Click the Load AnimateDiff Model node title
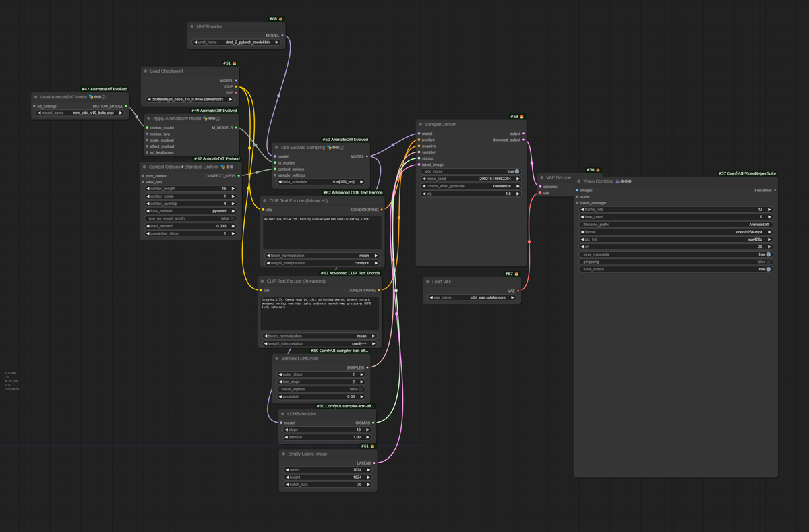Image resolution: width=809 pixels, height=532 pixels. pos(65,97)
